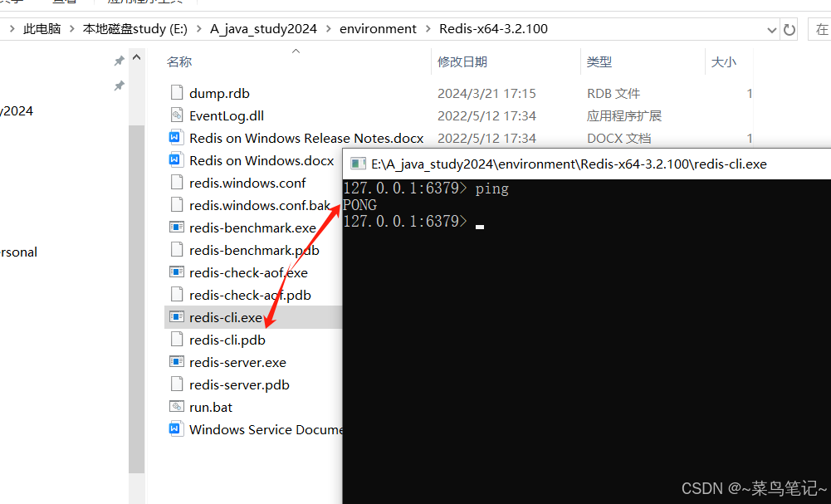
Task: Select the EventLog.dll file name
Action: click(227, 115)
